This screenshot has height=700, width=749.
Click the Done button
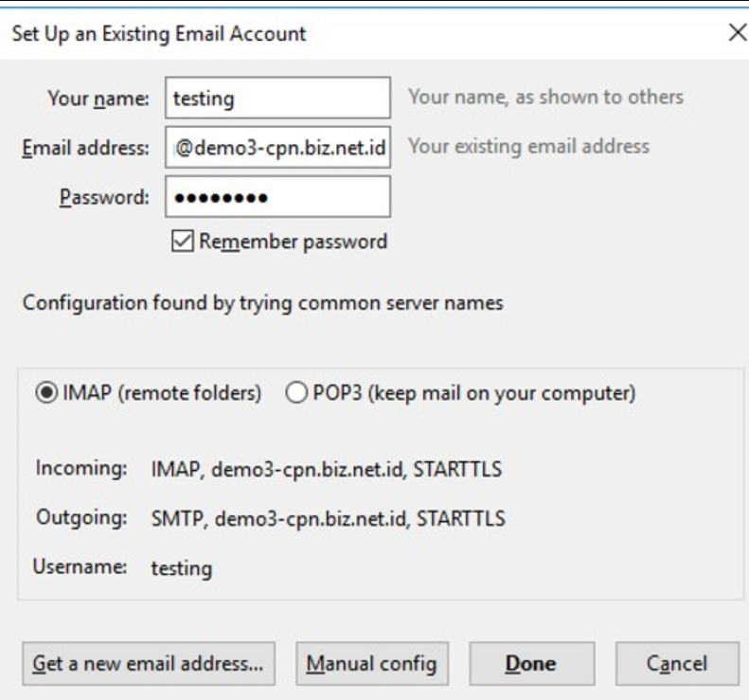pyautogui.click(x=530, y=663)
